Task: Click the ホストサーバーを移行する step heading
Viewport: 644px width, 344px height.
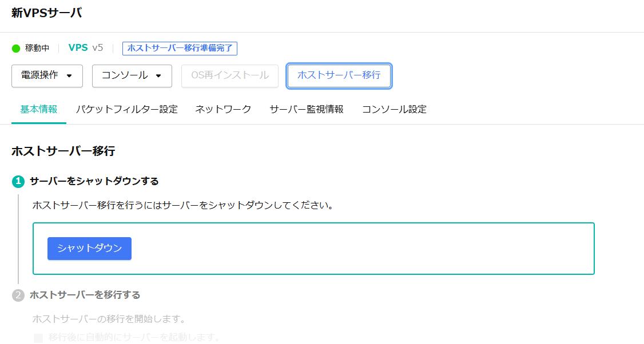Action: coord(85,295)
